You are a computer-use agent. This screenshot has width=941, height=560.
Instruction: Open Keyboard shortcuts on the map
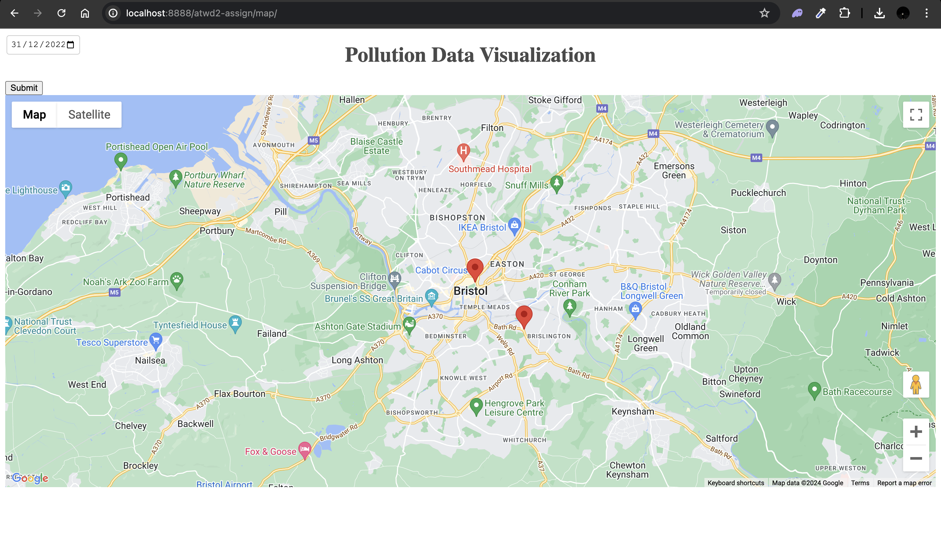tap(735, 483)
